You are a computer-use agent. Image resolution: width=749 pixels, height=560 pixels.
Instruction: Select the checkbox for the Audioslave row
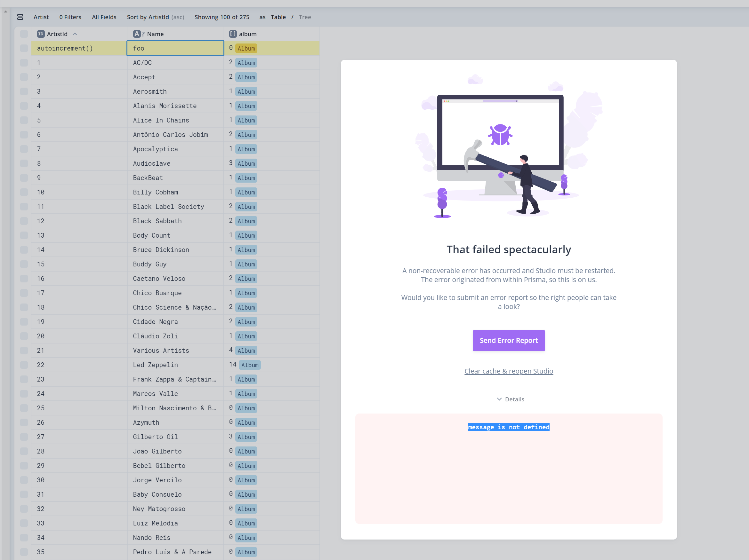point(24,163)
